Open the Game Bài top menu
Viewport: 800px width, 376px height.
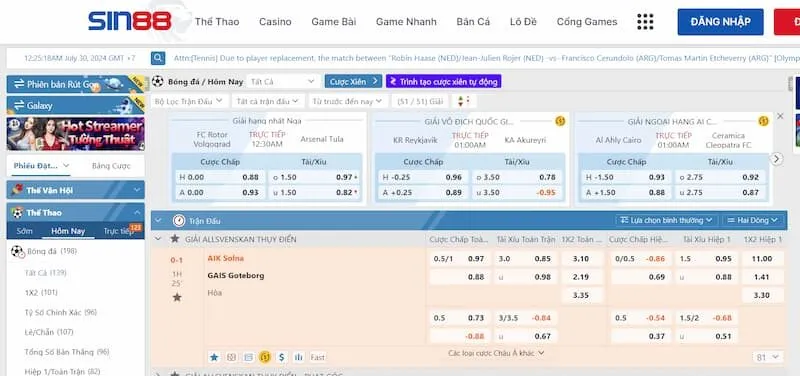point(334,22)
